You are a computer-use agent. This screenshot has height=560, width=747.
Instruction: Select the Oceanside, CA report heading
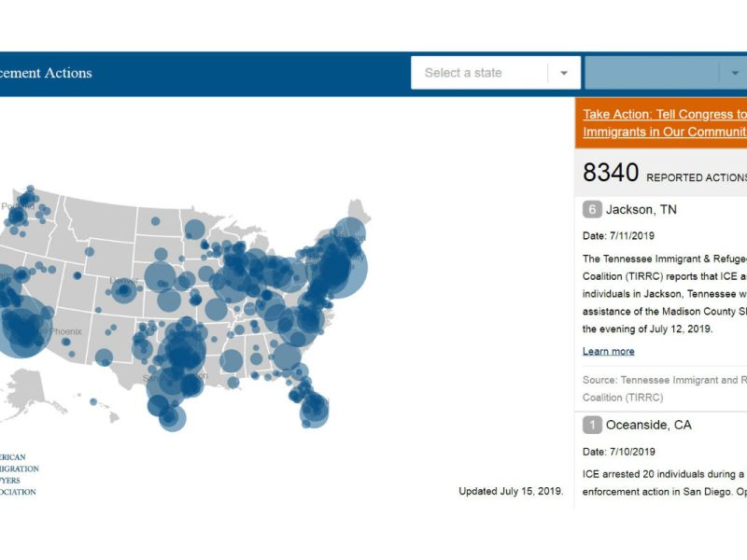[x=648, y=425]
